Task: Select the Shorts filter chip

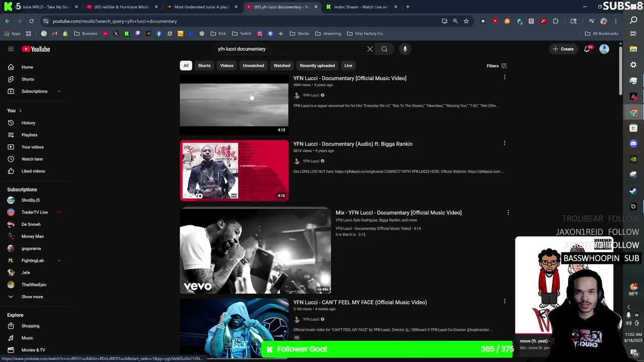Action: click(x=204, y=65)
